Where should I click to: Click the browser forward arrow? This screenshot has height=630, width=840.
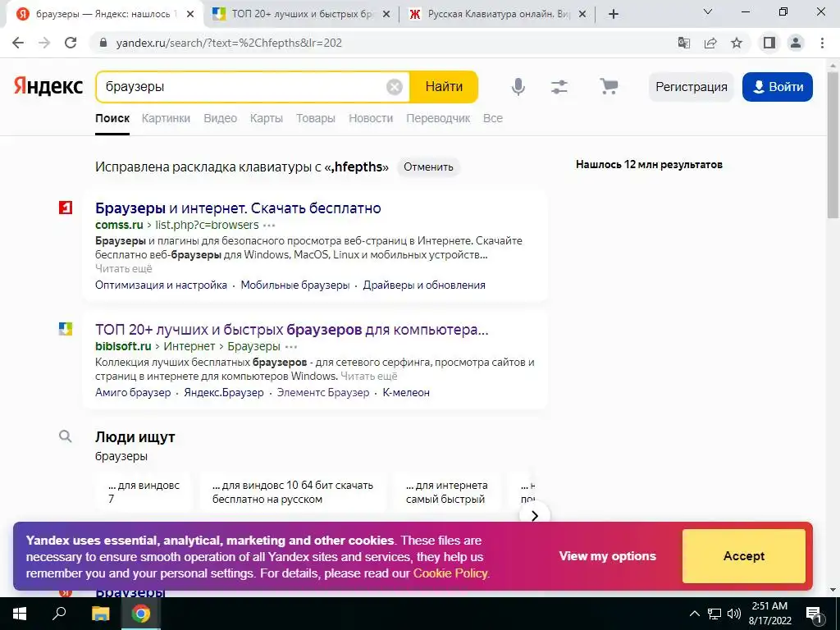[44, 43]
